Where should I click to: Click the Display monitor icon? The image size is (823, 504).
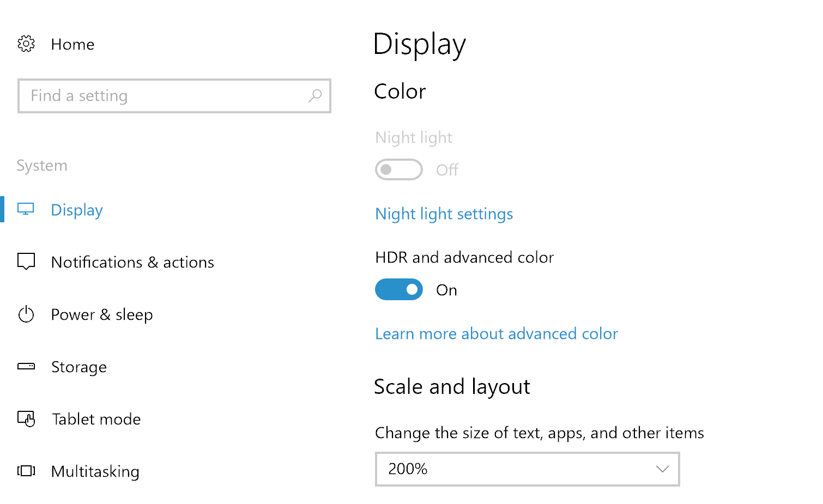26,209
